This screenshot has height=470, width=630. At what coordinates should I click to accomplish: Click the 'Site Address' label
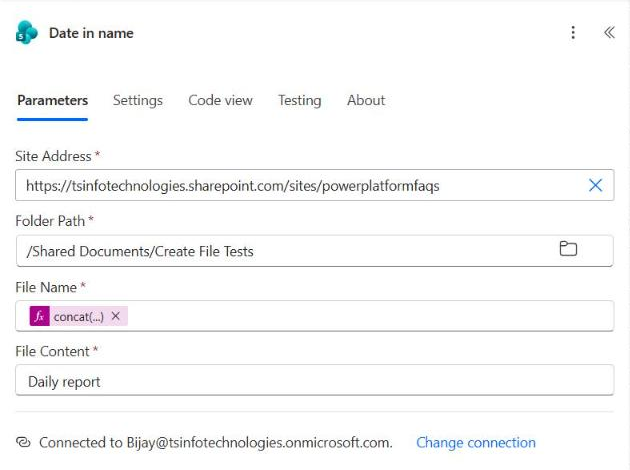coord(53,156)
